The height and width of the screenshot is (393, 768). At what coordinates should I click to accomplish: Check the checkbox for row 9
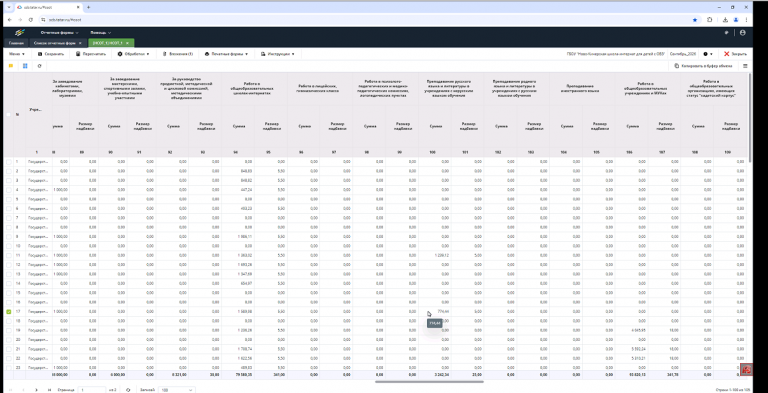8,237
